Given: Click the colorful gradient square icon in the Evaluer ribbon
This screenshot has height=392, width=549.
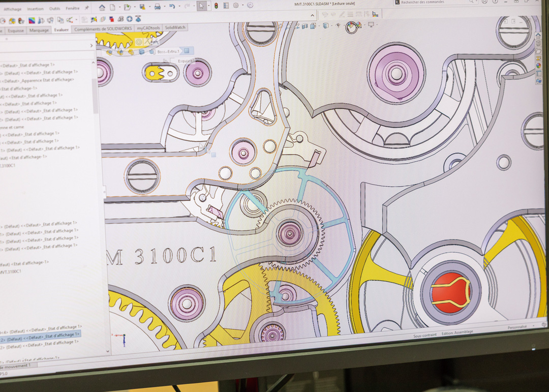Looking at the screenshot, I should click(x=32, y=21).
